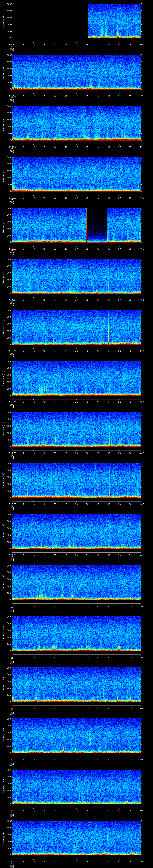The image size is (153, 868).
Task: Click the 13:00 end time label
Action: [x=141, y=197]
